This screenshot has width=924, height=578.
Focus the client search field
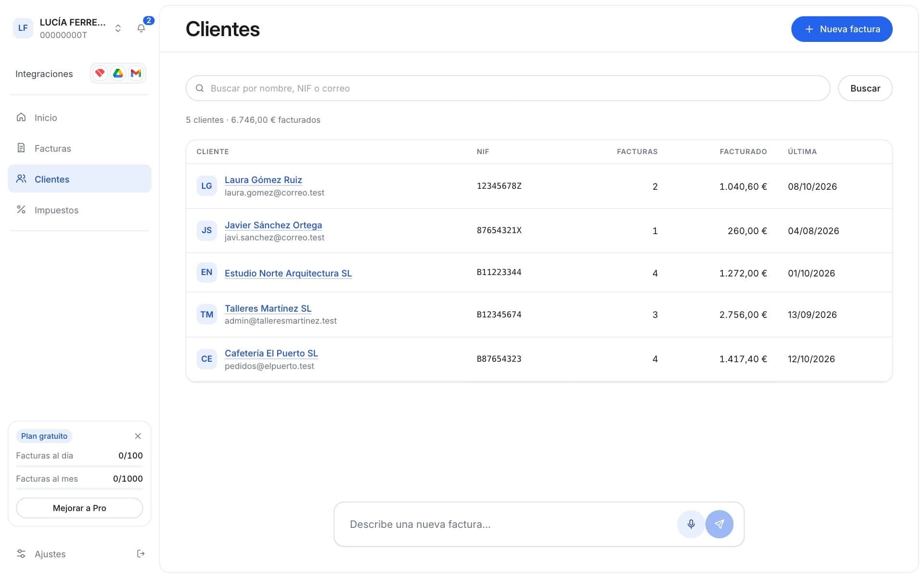(508, 88)
